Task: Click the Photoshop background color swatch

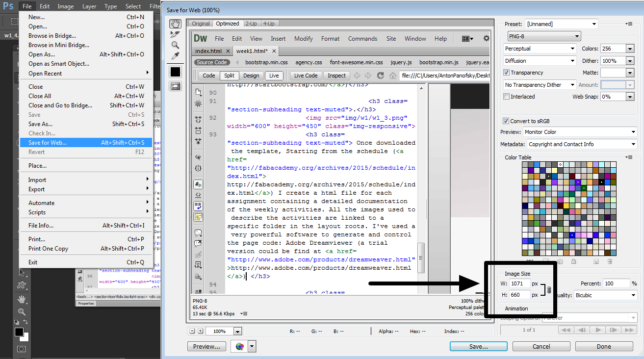Action: 26,338
